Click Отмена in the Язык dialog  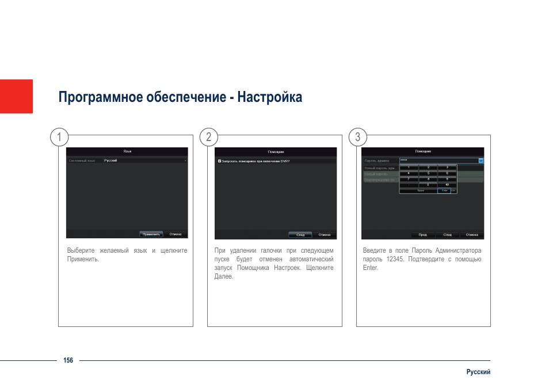(176, 234)
